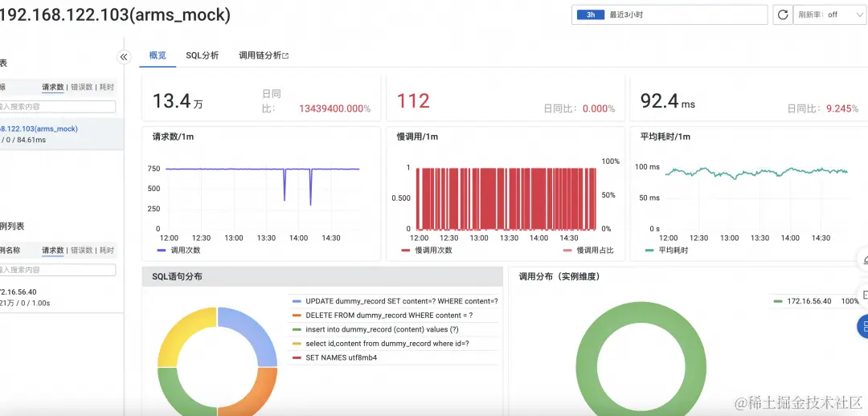Select the arms_mock database entry in sidebar

61,134
